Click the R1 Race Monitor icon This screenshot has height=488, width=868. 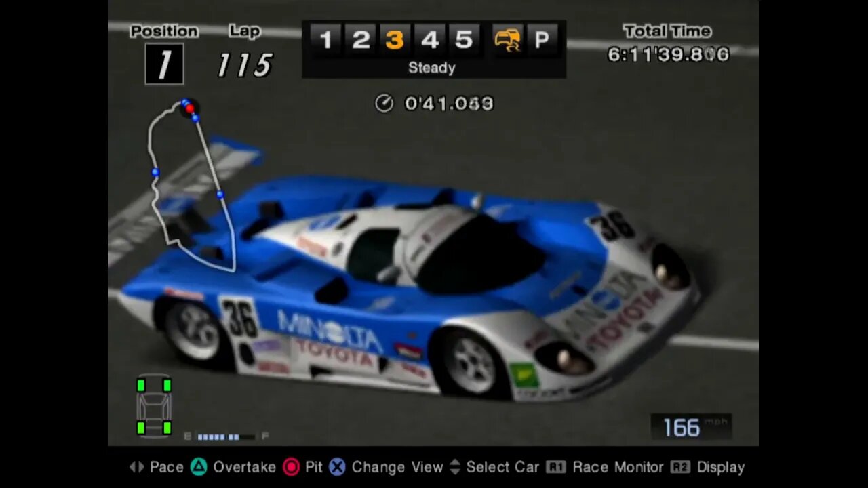pyautogui.click(x=556, y=467)
